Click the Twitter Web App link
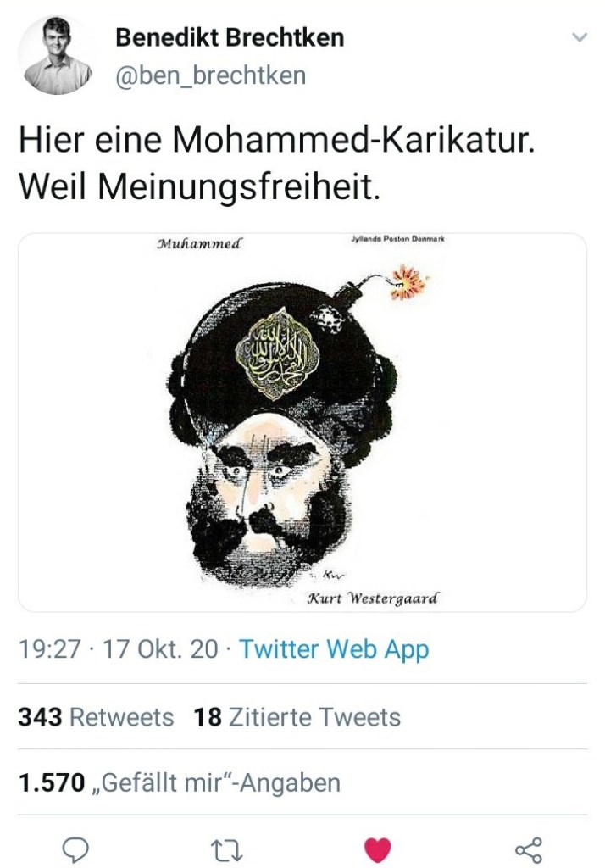The image size is (605, 868). coord(334,648)
